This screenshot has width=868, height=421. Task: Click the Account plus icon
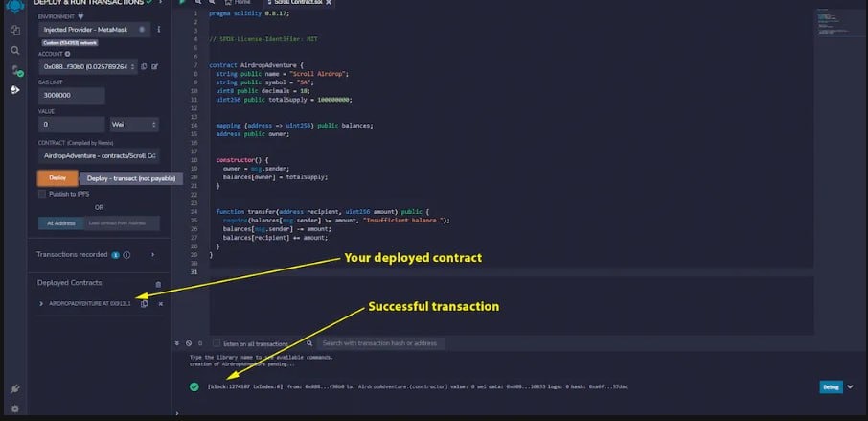coord(67,54)
